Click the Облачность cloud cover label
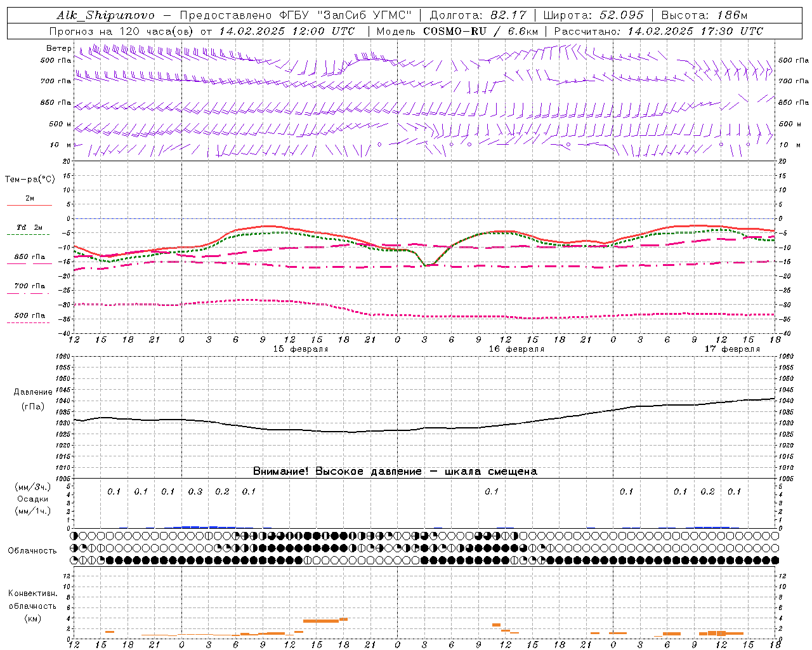Screen dimensions: 812x650 32,551
